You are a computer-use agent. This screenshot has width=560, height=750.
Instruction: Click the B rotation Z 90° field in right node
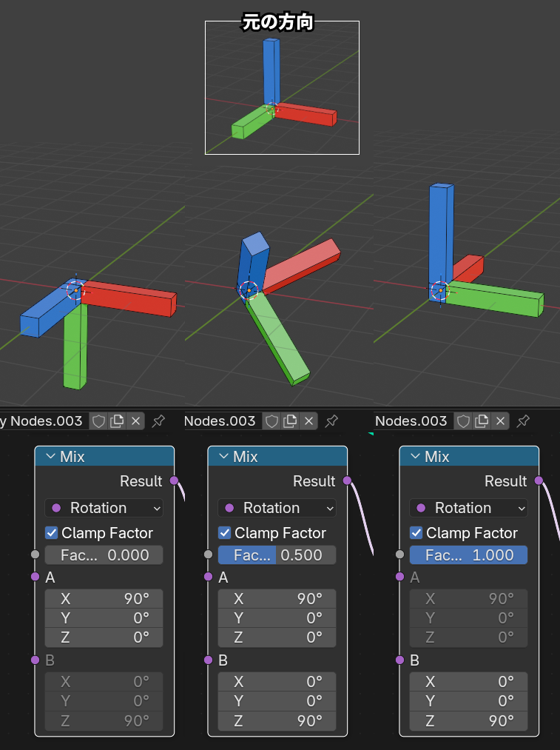[x=468, y=720]
